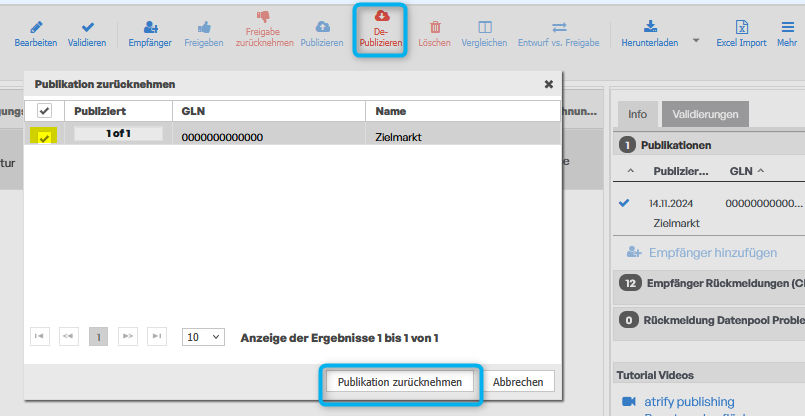Expand the Empfänger Rückmeldungen section
This screenshot has height=416, width=805.
tap(709, 283)
